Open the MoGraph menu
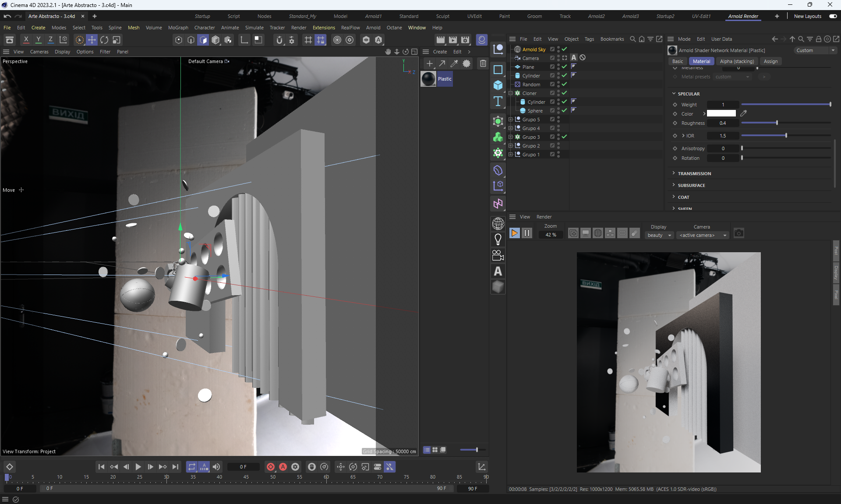Image resolution: width=841 pixels, height=504 pixels. click(x=178, y=28)
